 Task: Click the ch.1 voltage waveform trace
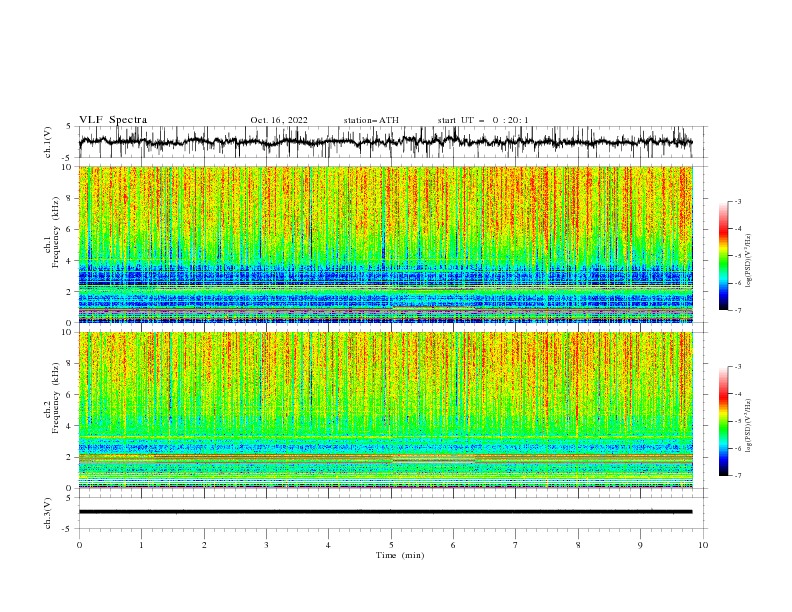pyautogui.click(x=386, y=142)
